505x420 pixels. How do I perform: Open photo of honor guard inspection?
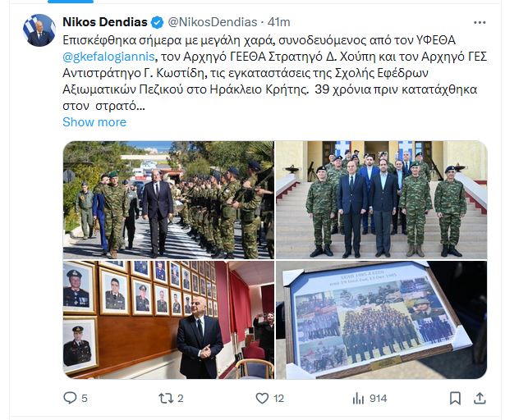click(x=168, y=200)
